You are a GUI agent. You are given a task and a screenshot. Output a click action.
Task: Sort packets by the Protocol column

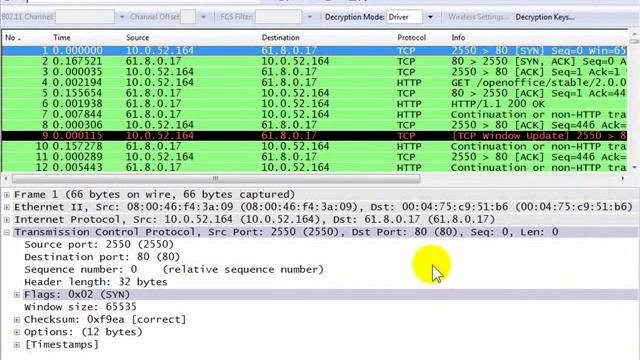tap(411, 38)
